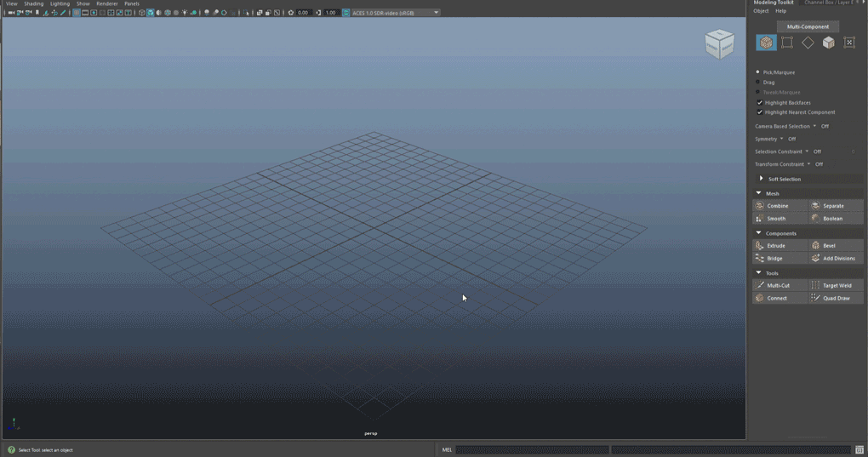
Task: Open Selection Constraint dropdown
Action: pos(782,151)
